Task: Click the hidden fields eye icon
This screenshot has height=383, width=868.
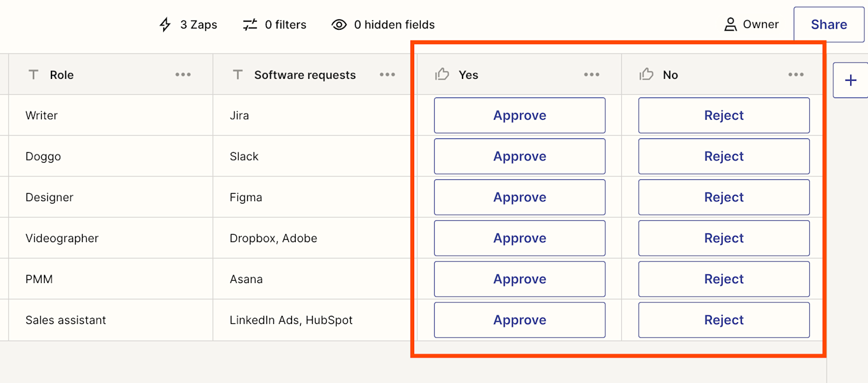Action: click(339, 25)
